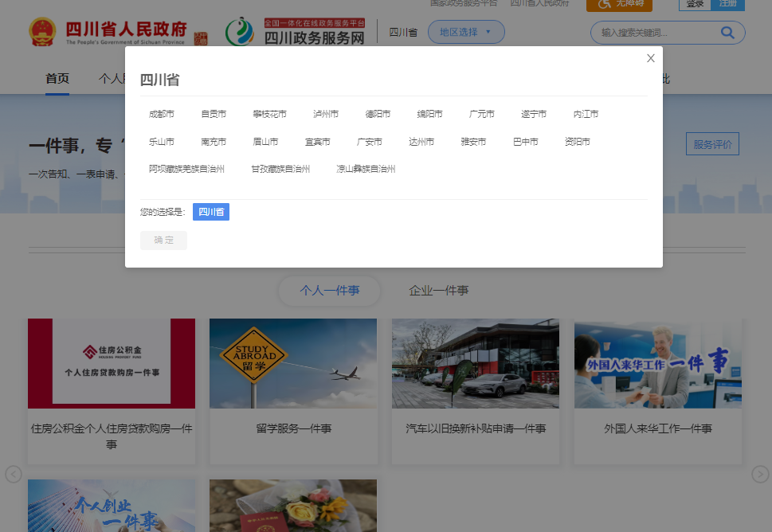Screen dimensions: 772x532
Task: Choose 凉山彝族自治州 region
Action: tap(366, 169)
